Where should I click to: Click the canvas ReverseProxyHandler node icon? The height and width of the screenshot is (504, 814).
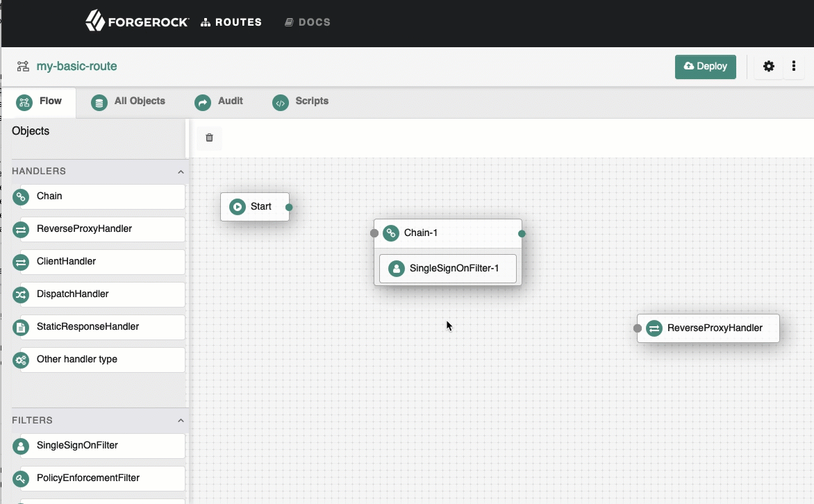click(654, 328)
